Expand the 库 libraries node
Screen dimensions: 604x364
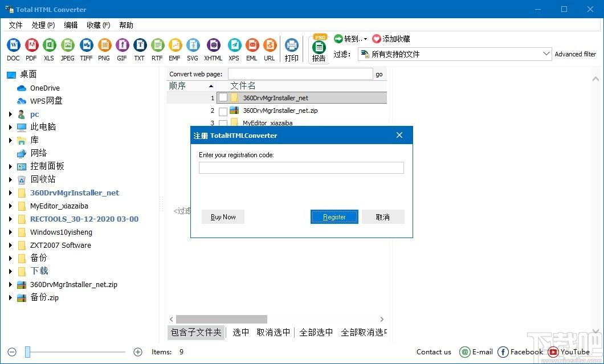click(10, 140)
